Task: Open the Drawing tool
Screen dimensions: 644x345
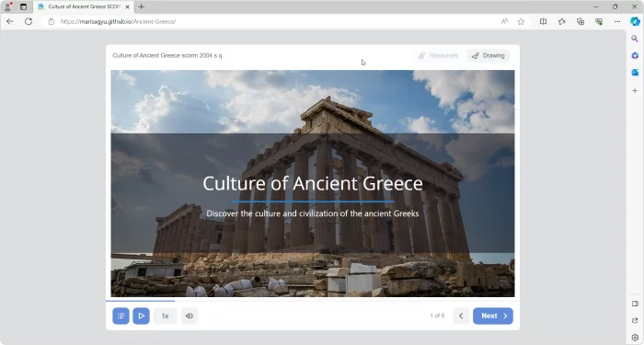Action: coord(488,55)
